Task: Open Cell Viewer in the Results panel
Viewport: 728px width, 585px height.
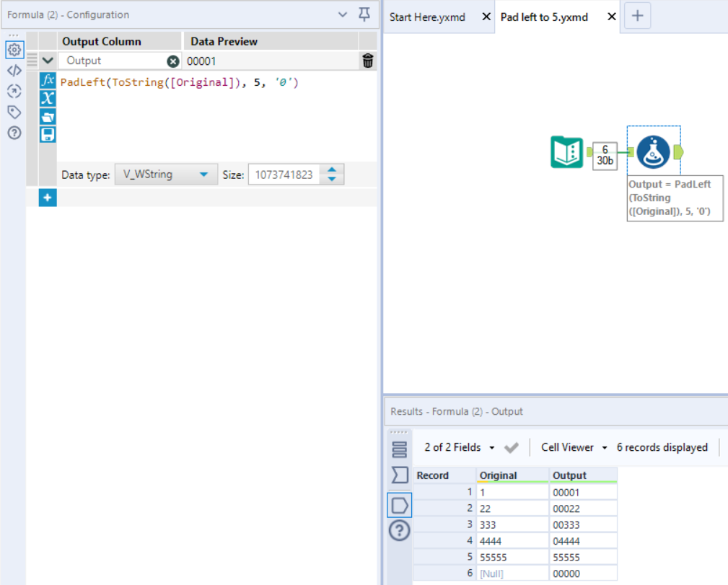Action: click(567, 447)
